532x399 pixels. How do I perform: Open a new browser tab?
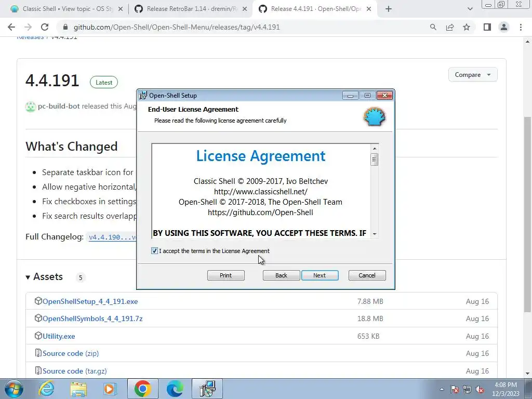[389, 9]
